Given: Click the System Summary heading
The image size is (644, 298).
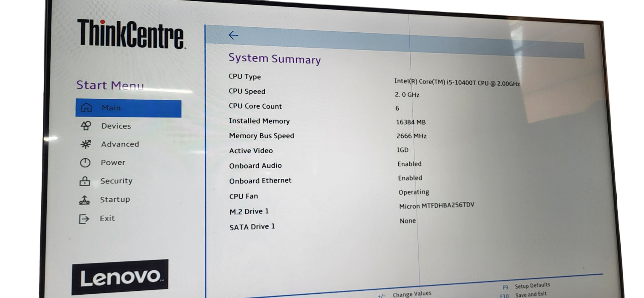Looking at the screenshot, I should tap(275, 59).
